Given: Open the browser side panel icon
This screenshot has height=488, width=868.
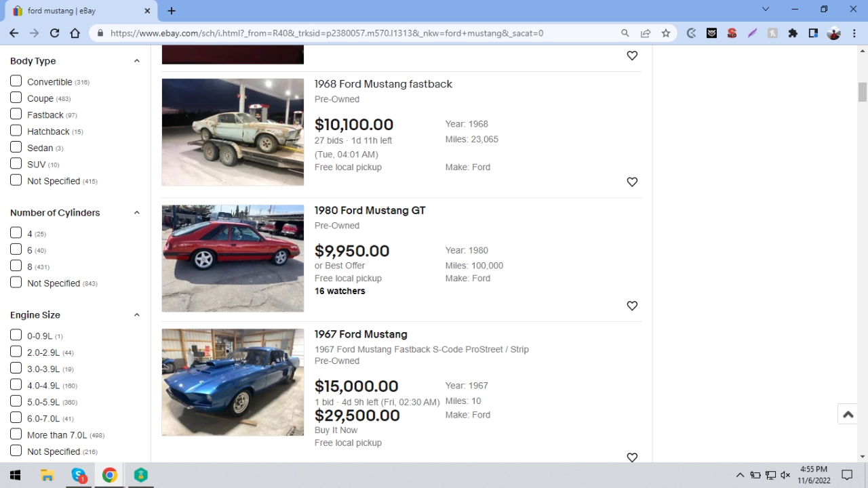Looking at the screenshot, I should pyautogui.click(x=813, y=33).
